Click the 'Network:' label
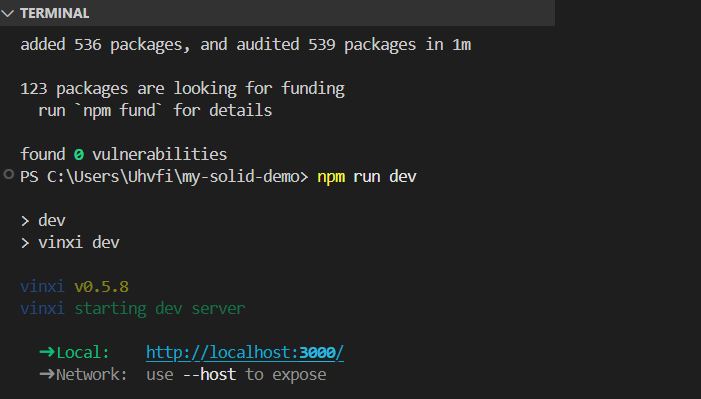 (x=92, y=374)
